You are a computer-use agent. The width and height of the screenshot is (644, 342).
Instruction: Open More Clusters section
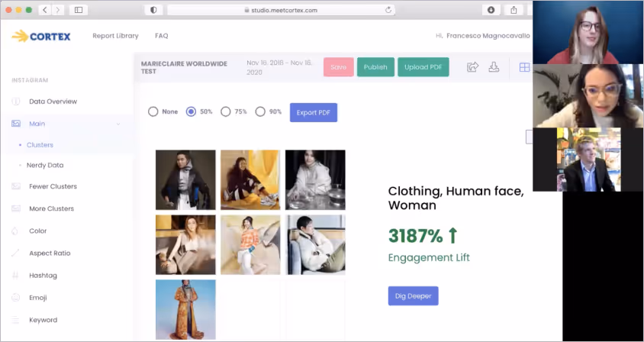(52, 209)
